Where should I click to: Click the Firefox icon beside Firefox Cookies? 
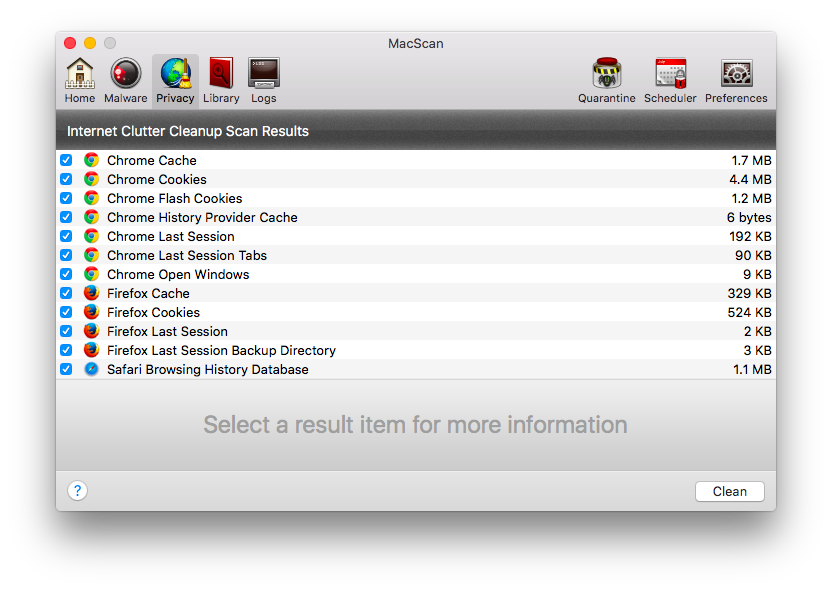point(91,312)
